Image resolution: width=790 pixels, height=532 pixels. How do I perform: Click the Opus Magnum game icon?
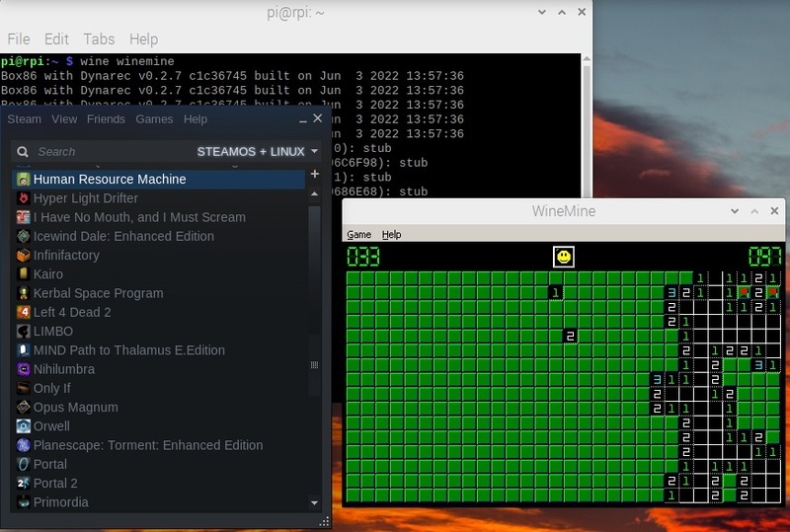point(23,407)
